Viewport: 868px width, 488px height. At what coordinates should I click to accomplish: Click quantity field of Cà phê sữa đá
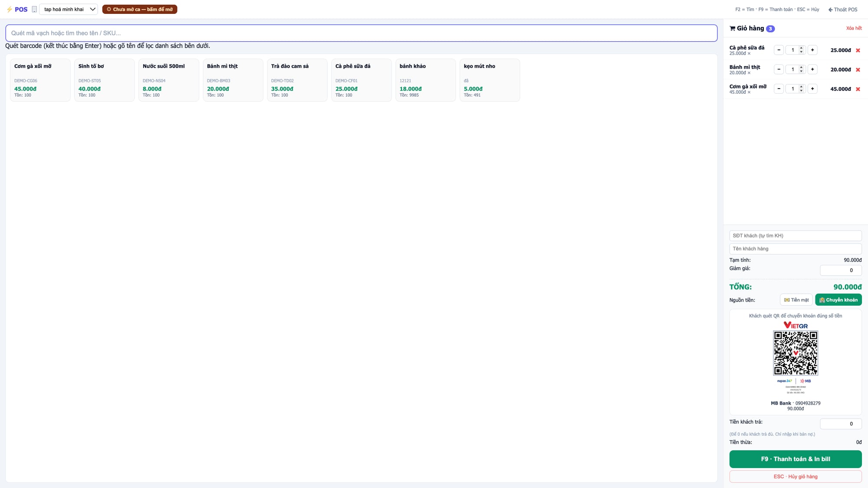[796, 50]
